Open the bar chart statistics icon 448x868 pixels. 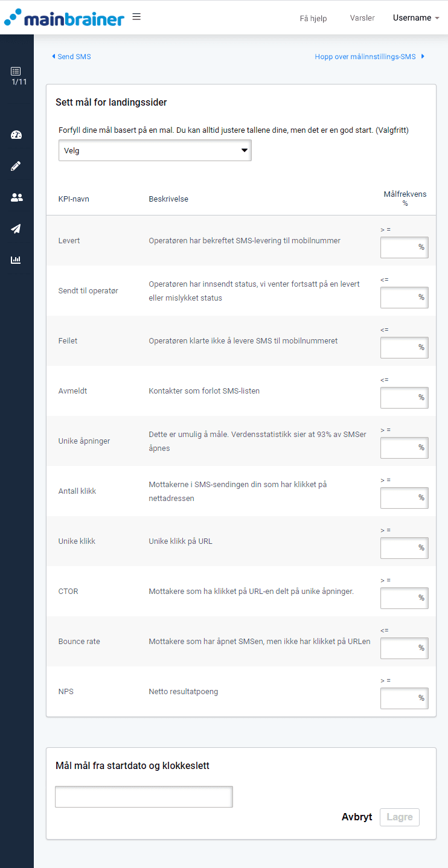tap(16, 260)
